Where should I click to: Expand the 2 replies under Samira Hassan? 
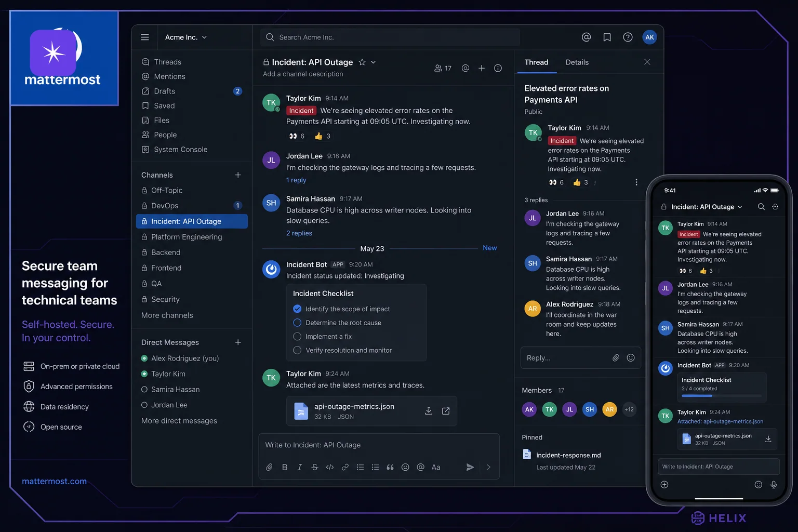pyautogui.click(x=299, y=233)
